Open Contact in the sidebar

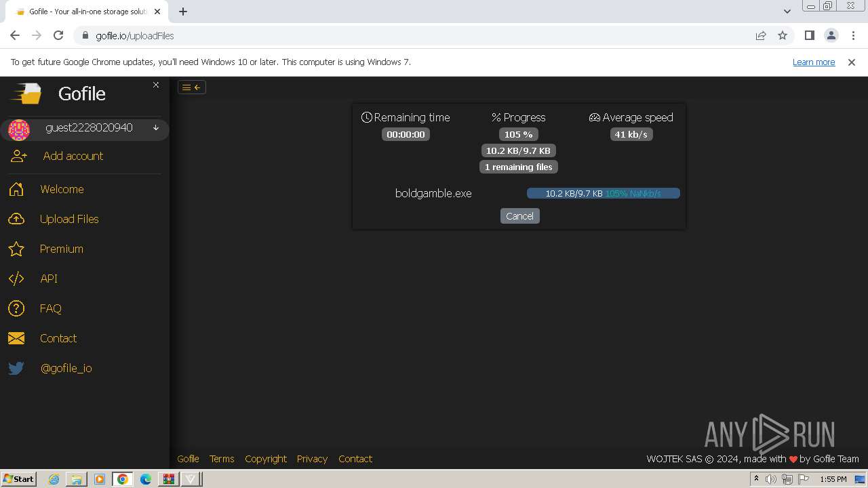pos(58,338)
